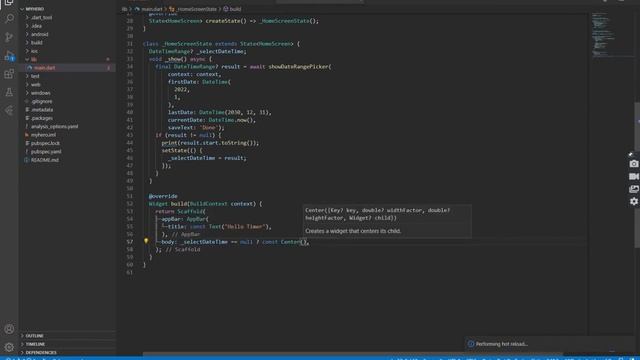640x360 pixels.
Task: Open the Run and Debug view
Action: coord(9,56)
